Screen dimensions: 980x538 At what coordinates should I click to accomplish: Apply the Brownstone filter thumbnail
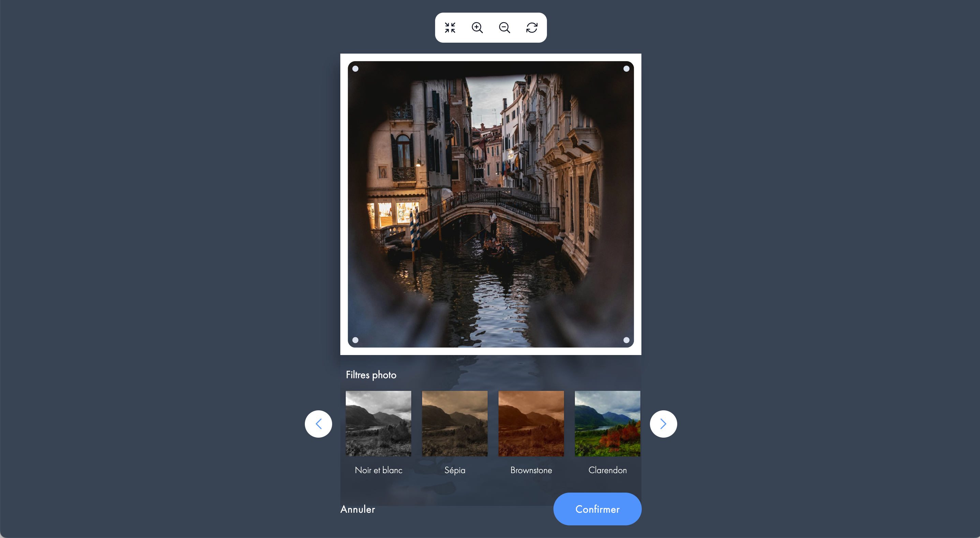[531, 423]
